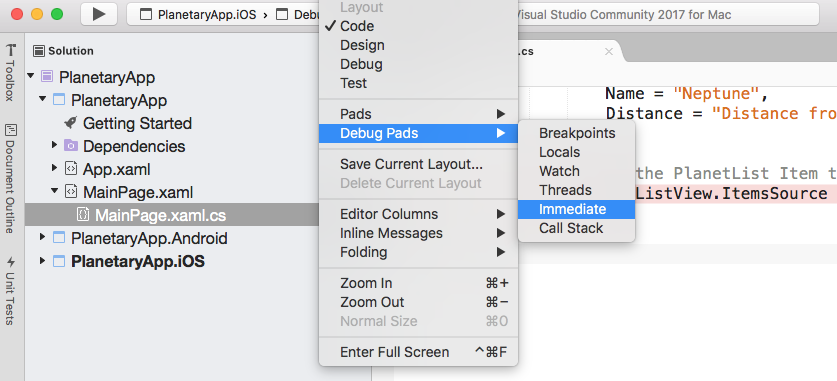Screen dimensions: 837x381
Task: Collapse the MainPage.xaml tree node
Action: click(54, 192)
